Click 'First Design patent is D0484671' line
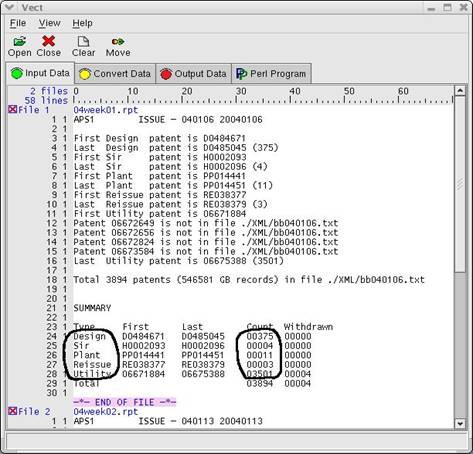473x454 pixels. (x=160, y=138)
